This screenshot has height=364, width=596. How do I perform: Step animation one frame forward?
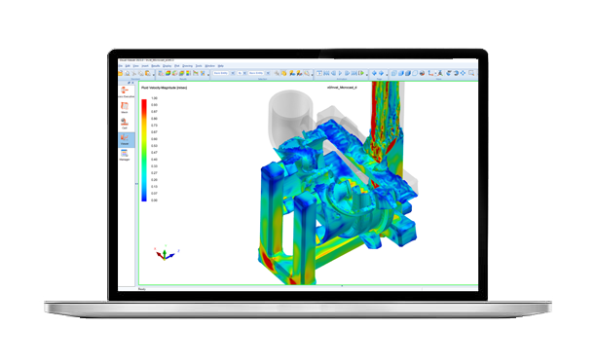(x=347, y=73)
